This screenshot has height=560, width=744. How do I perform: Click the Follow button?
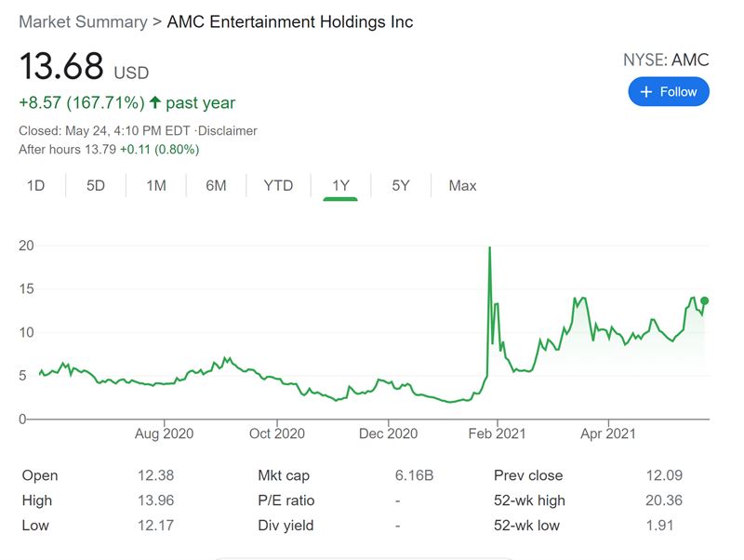tap(668, 92)
